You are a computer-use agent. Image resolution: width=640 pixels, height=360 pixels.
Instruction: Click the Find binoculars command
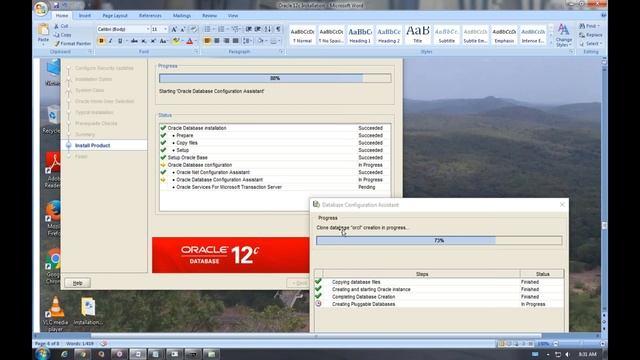pos(588,26)
